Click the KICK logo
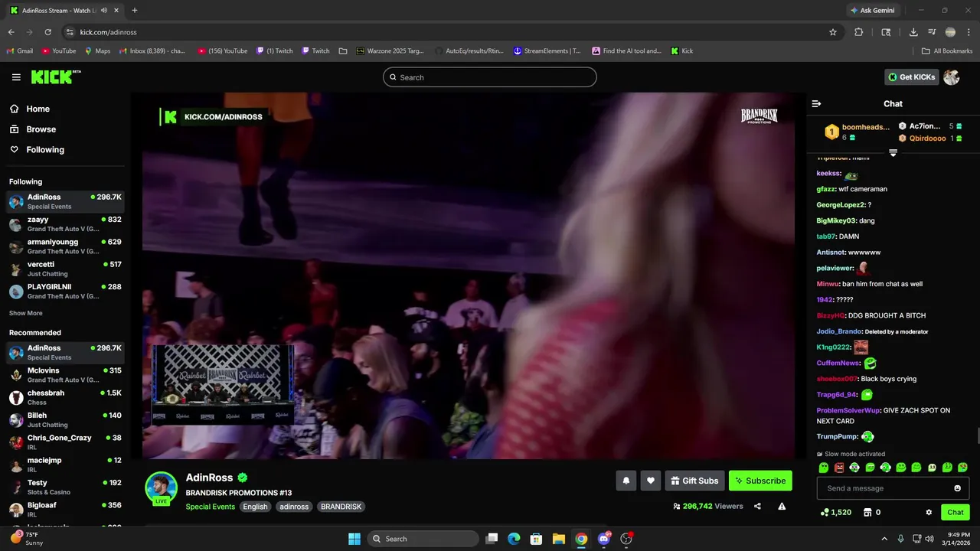Image resolution: width=980 pixels, height=551 pixels. [55, 77]
